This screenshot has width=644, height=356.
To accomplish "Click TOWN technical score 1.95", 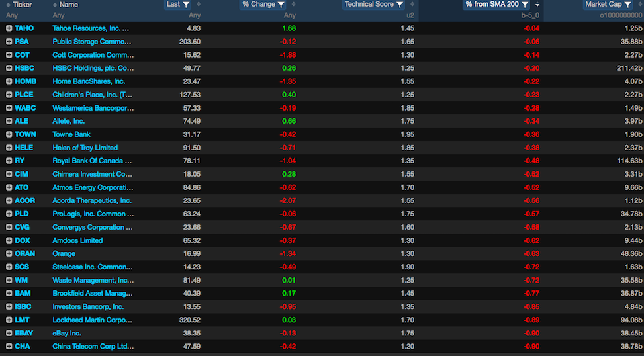I will 407,134.
